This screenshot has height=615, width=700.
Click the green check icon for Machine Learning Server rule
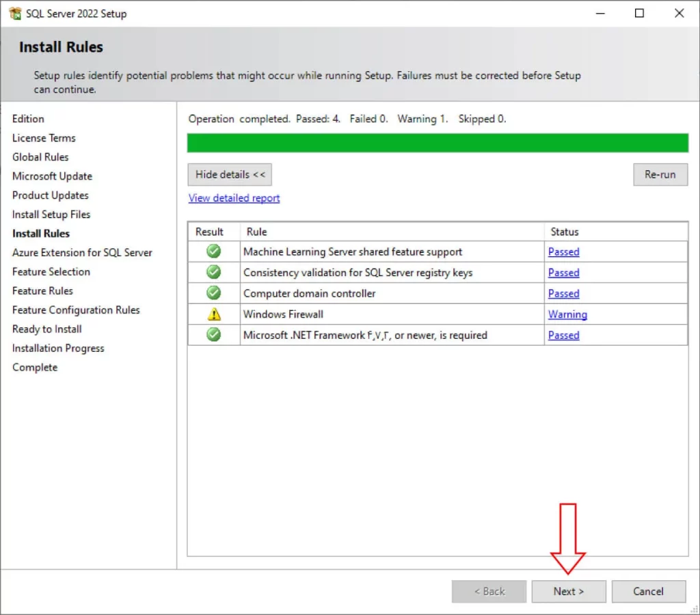213,251
